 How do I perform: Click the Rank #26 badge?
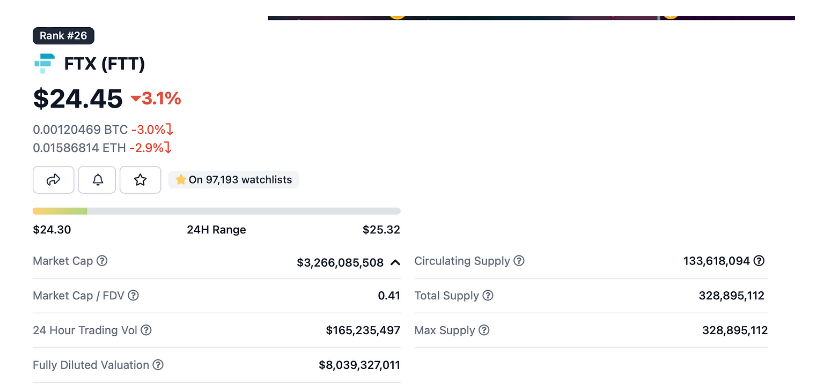click(63, 36)
